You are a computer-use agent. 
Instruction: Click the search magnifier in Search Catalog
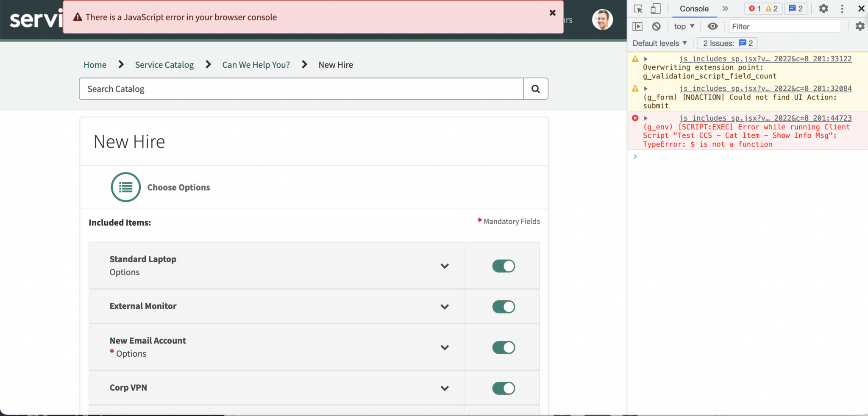pyautogui.click(x=535, y=89)
